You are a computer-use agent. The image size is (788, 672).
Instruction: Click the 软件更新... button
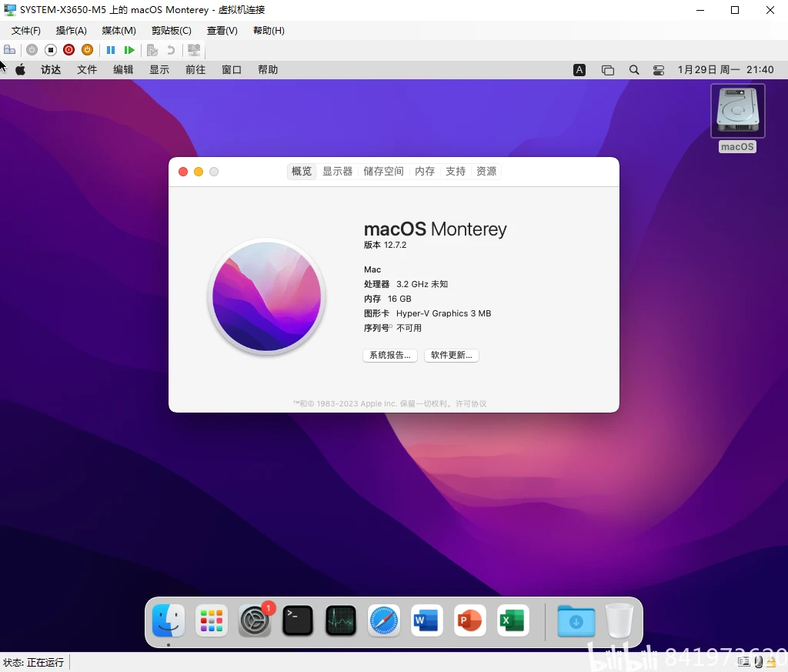[451, 356]
